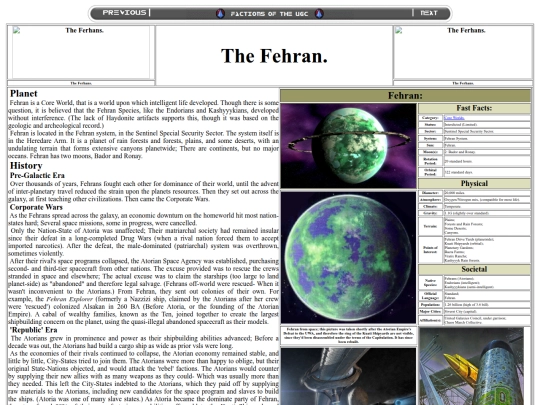Click the broken image icon in top-left Fehrans box

[16, 30]
